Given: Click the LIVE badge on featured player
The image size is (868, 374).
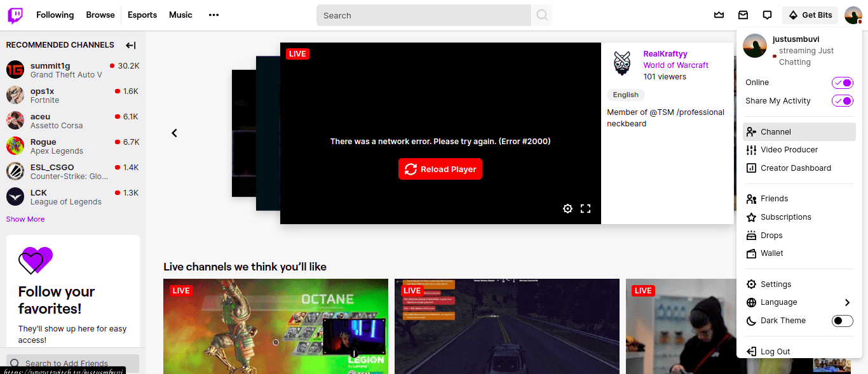Looking at the screenshot, I should [x=297, y=54].
